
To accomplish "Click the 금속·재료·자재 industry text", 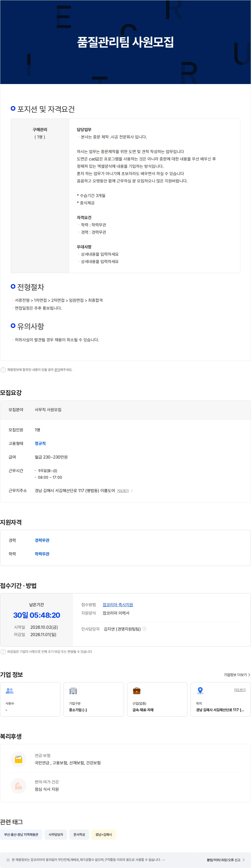I will [x=143, y=710].
